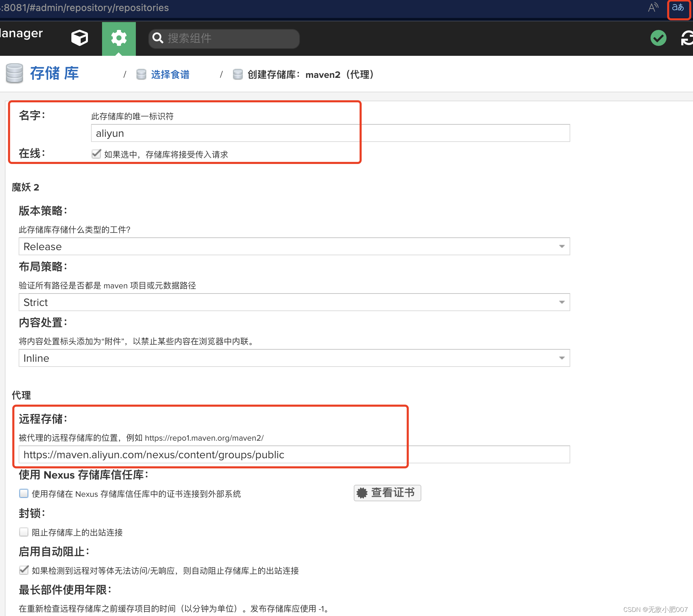Click the database icon beside 选择食谱
Image resolution: width=693 pixels, height=616 pixels.
pyautogui.click(x=141, y=74)
